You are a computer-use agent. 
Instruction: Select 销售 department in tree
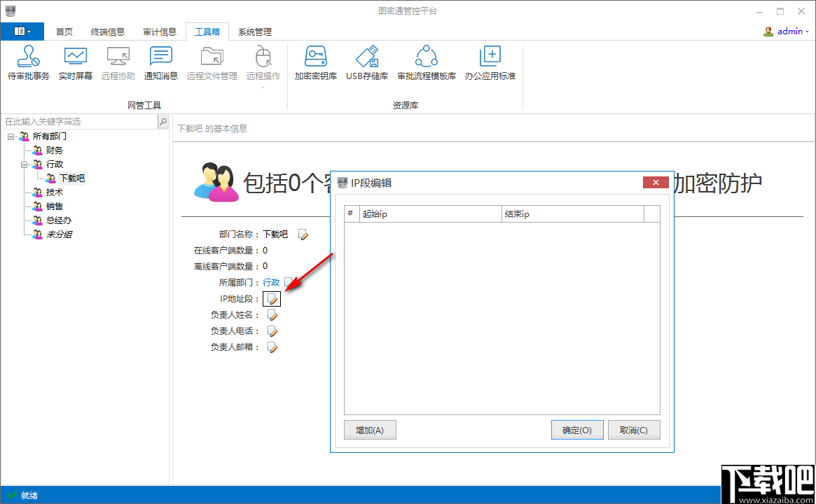tap(55, 206)
